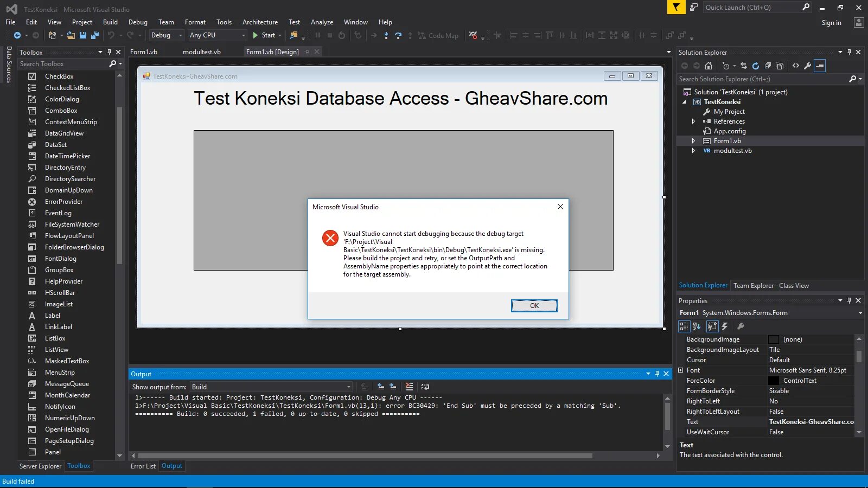Toggle word wrap in the Output window
868x488 pixels.
(425, 387)
